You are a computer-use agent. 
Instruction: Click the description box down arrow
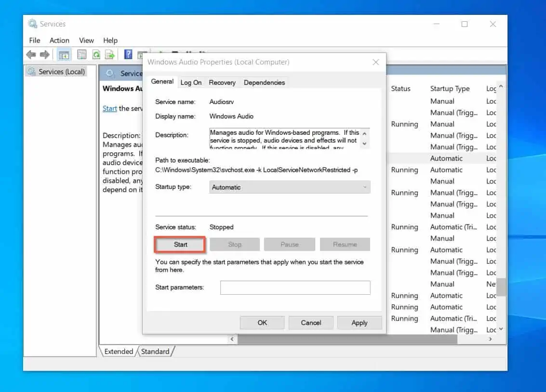point(364,144)
